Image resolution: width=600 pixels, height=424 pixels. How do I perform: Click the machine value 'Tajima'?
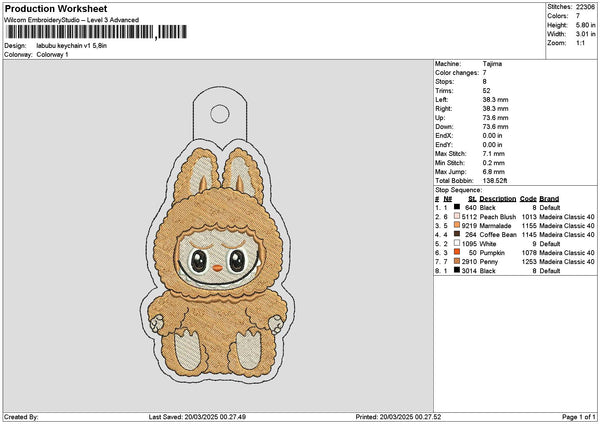coord(492,64)
